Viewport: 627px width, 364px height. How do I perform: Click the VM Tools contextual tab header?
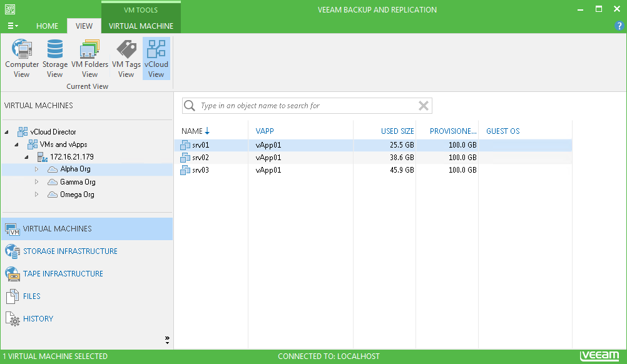click(141, 10)
